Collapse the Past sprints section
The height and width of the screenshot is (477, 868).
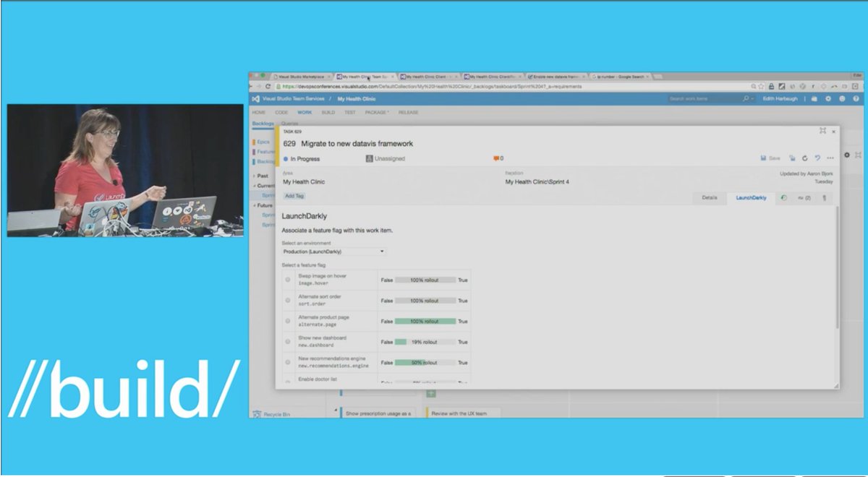click(254, 176)
